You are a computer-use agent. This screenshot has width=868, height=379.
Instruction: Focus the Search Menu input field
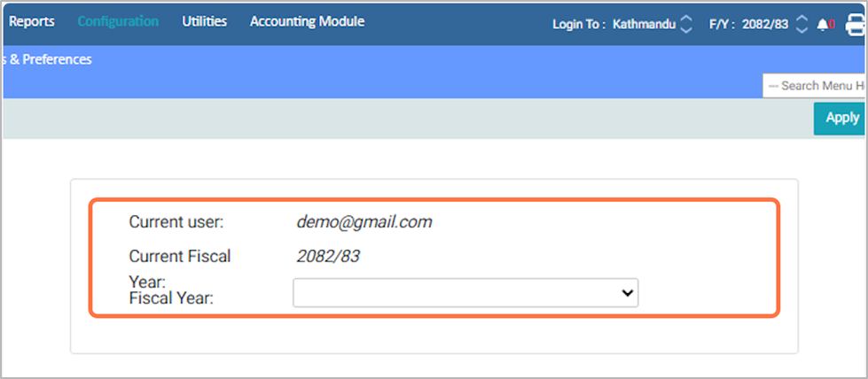click(814, 86)
